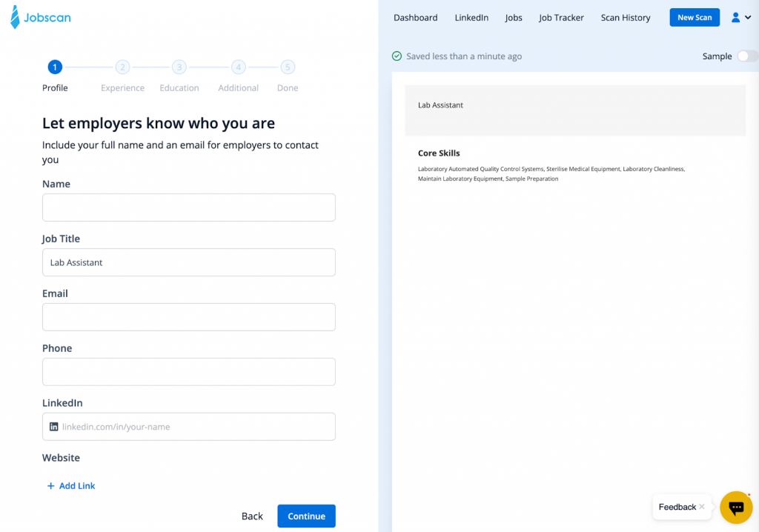
Task: Go to step 2 Experience
Action: click(x=123, y=67)
